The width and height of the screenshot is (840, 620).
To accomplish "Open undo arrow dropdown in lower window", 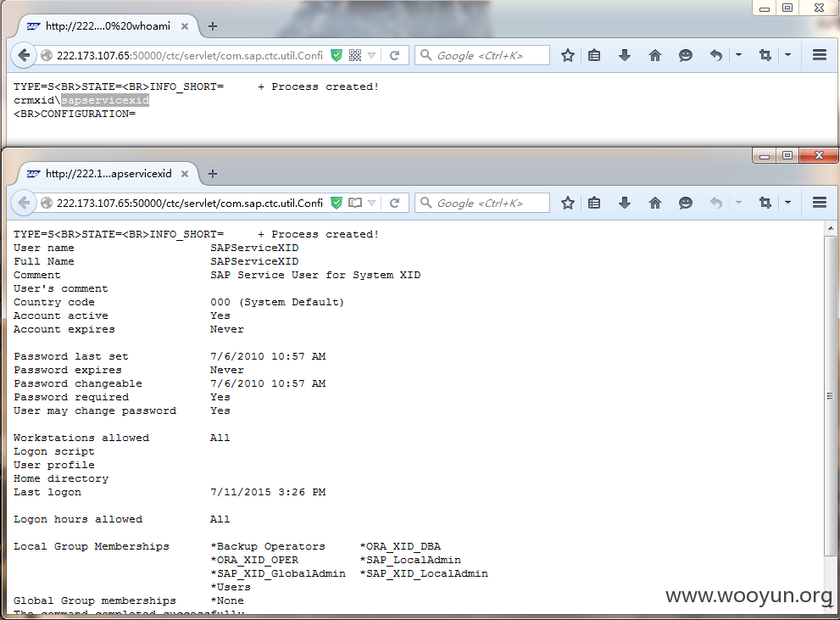I will [738, 202].
